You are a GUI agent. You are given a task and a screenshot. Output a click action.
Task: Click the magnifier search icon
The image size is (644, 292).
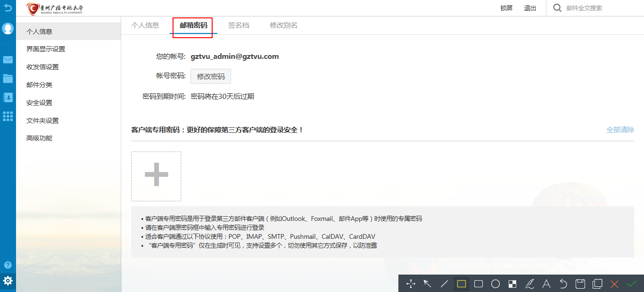click(x=557, y=8)
